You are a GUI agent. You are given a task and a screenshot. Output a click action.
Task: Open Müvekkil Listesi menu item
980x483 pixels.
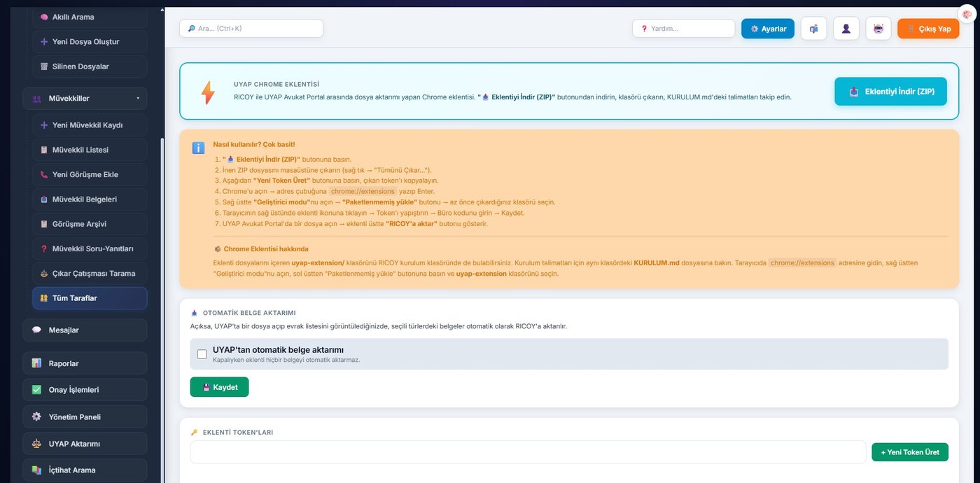point(90,150)
